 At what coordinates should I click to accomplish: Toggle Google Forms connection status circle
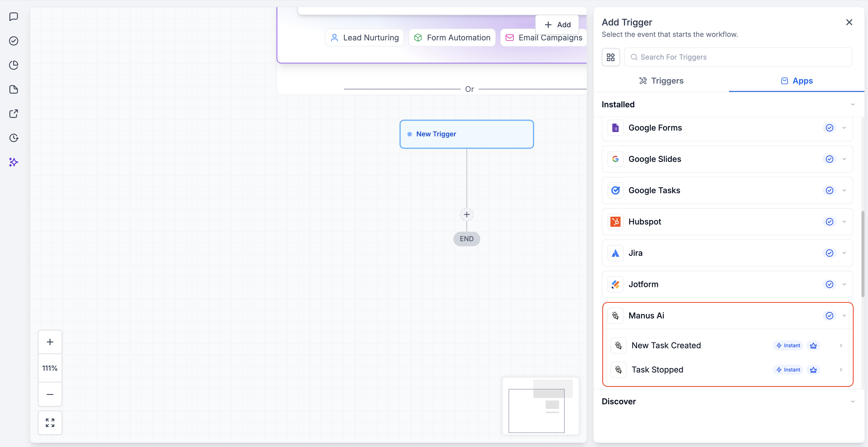point(829,128)
